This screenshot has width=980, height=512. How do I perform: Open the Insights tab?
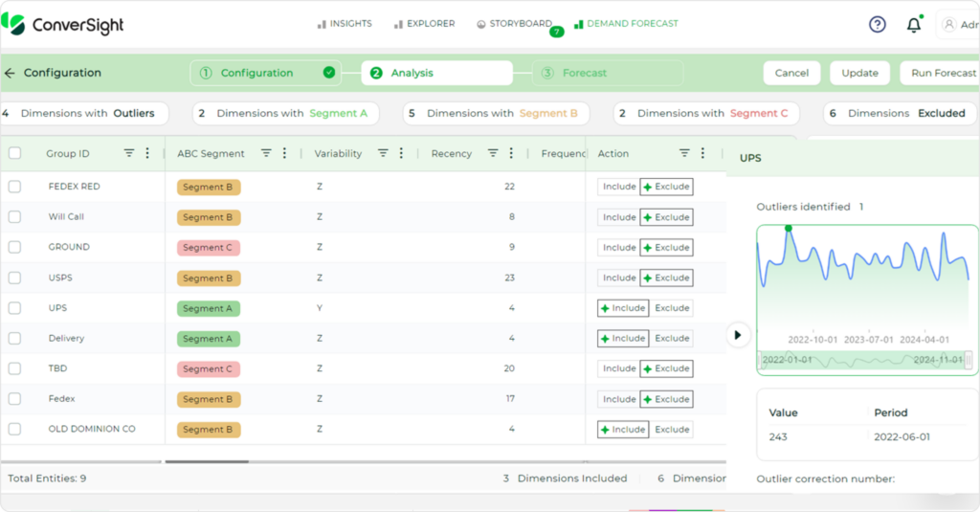pos(345,24)
